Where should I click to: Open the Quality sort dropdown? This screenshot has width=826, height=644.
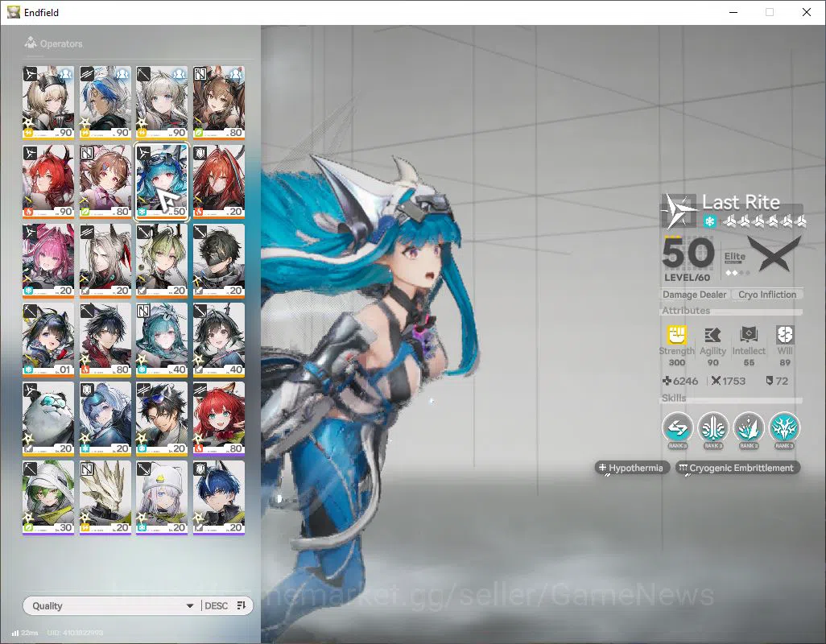click(112, 605)
